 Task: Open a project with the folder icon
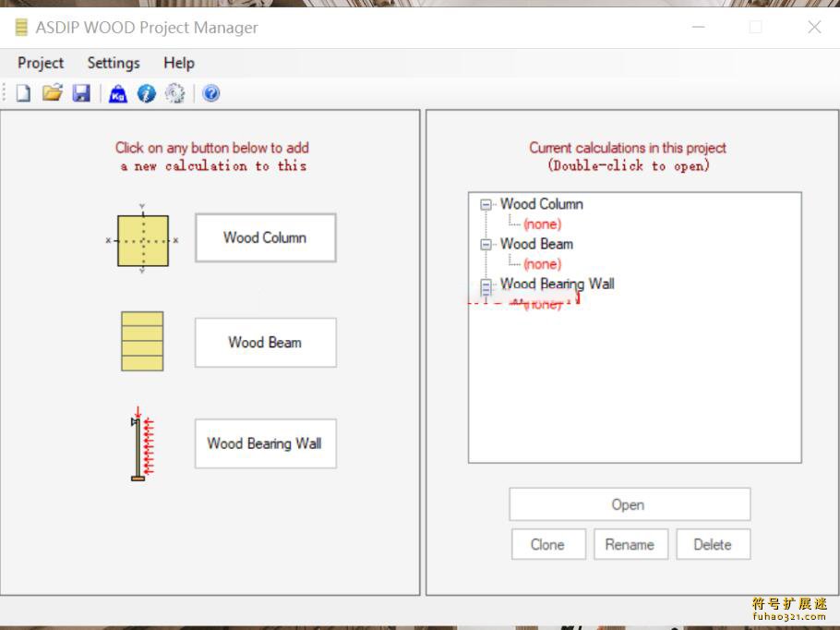(x=53, y=93)
